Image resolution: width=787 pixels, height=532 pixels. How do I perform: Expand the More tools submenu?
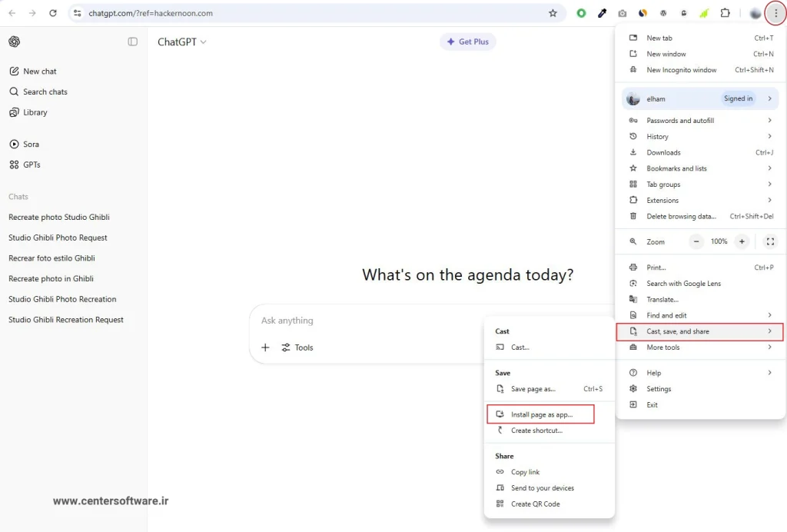pos(700,347)
